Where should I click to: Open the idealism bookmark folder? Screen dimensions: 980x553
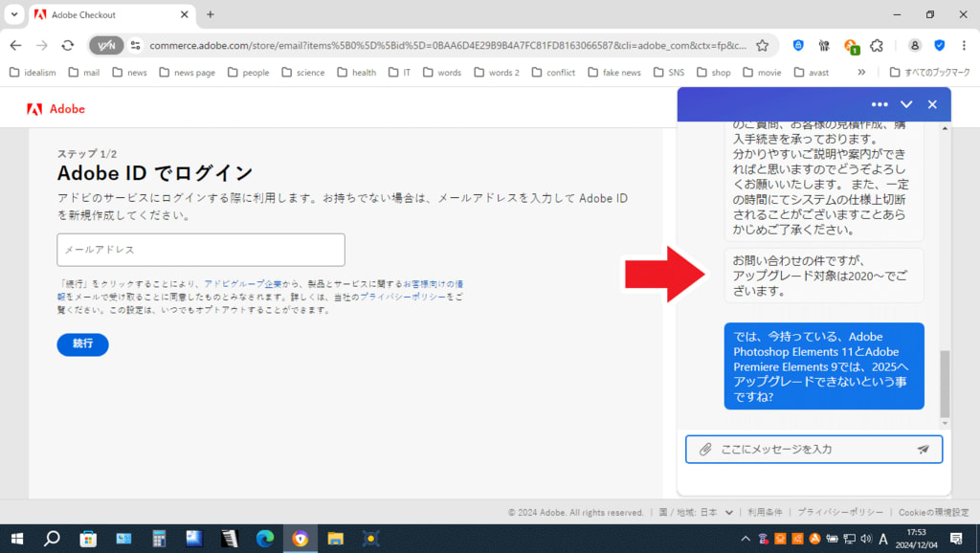(33, 73)
